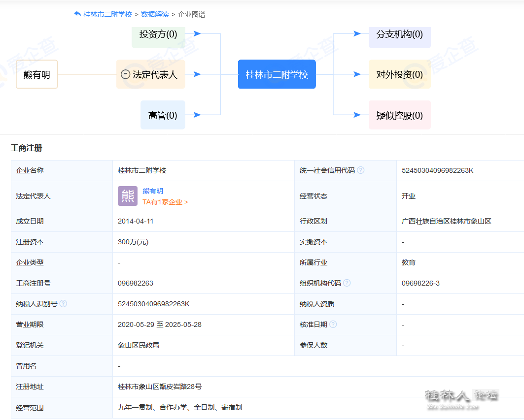Screen dimensions: 524x420
Task: Click the 2014-04-11 founding date
Action: tap(136, 222)
